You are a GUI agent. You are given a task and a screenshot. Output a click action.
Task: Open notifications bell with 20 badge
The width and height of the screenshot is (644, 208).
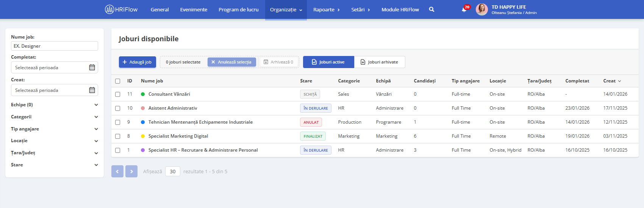464,9
